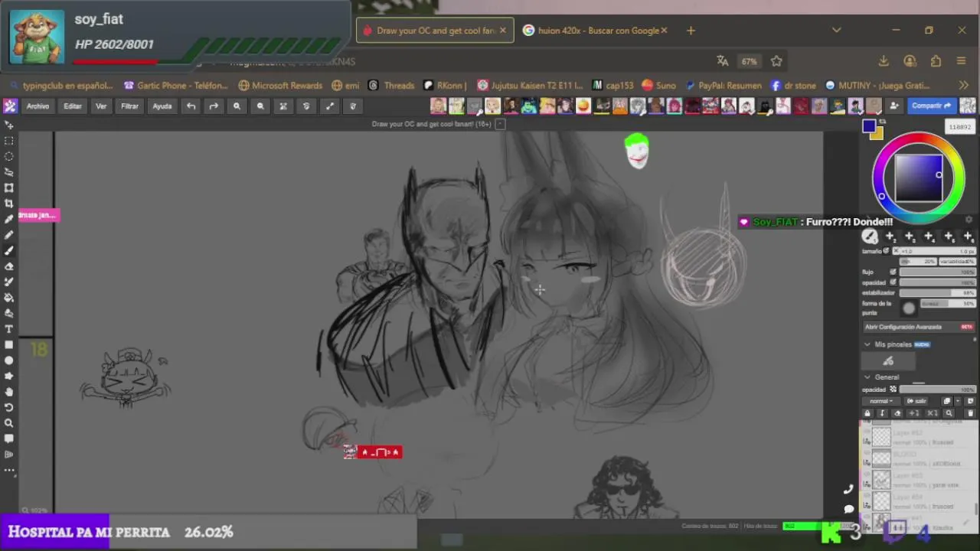Screen dimensions: 980x551
Task: Open the Editar menu
Action: tap(72, 106)
